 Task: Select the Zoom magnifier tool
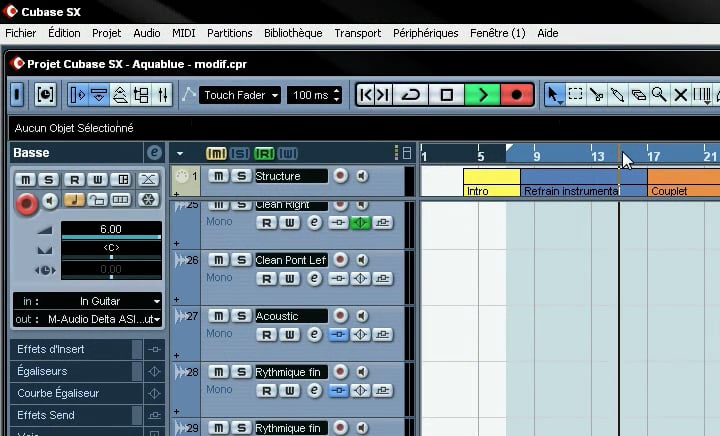[x=659, y=95]
